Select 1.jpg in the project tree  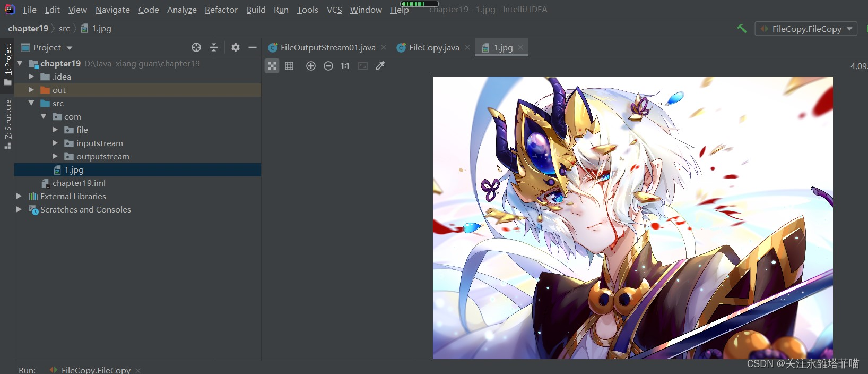point(137,169)
